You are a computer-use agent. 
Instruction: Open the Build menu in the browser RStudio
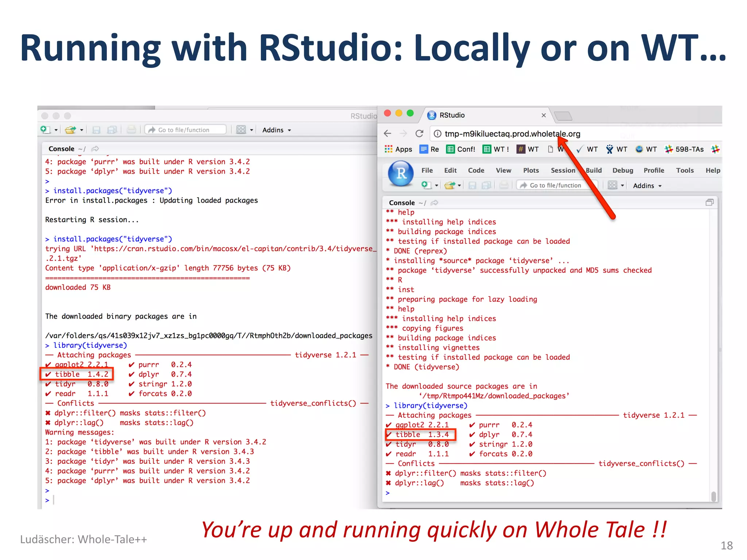594,170
